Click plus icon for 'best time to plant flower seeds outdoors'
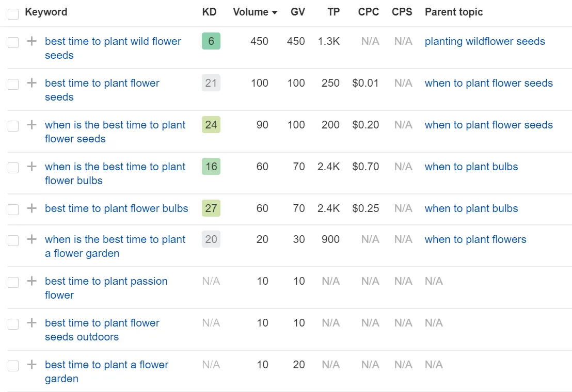The image size is (572, 392). (31, 323)
